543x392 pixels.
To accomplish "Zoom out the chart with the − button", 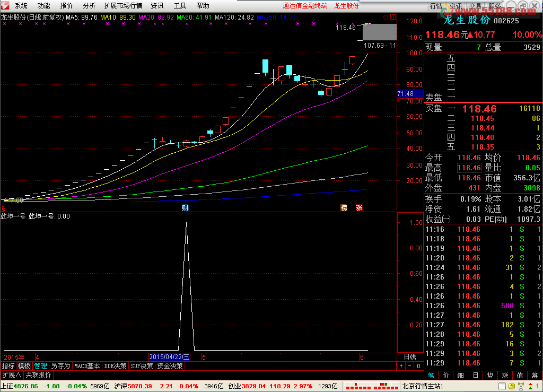I will [410, 366].
